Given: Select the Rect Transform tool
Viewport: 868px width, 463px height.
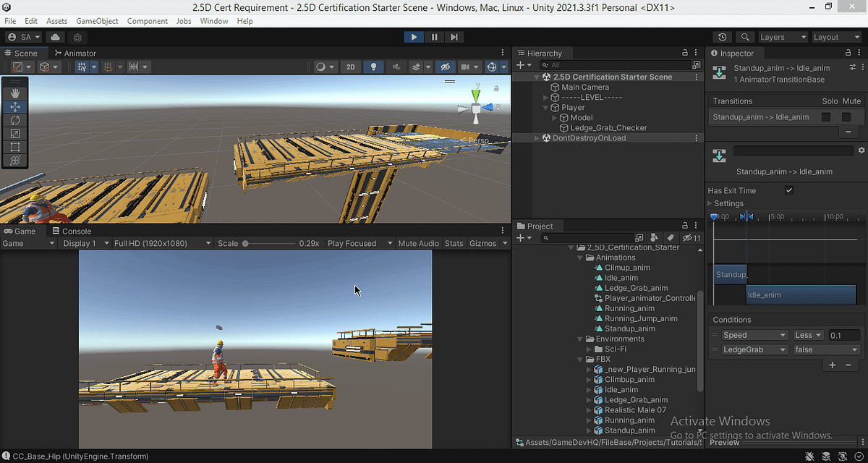Looking at the screenshot, I should [14, 146].
